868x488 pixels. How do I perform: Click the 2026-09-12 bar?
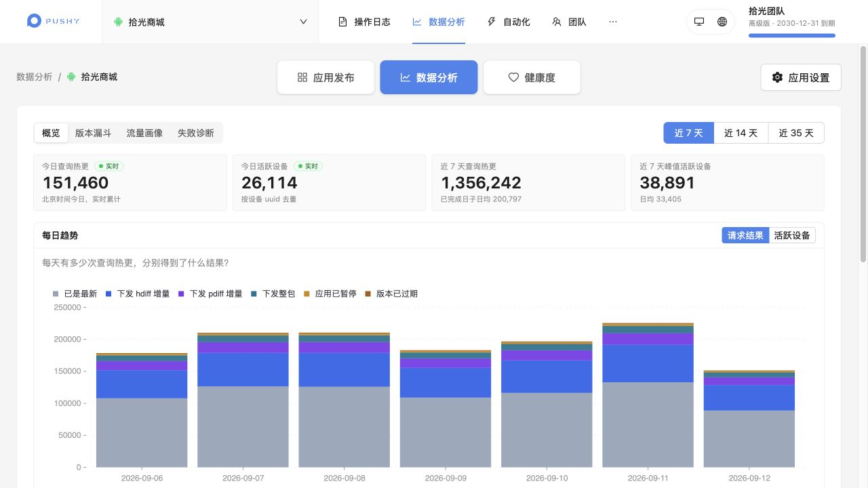pos(749,419)
